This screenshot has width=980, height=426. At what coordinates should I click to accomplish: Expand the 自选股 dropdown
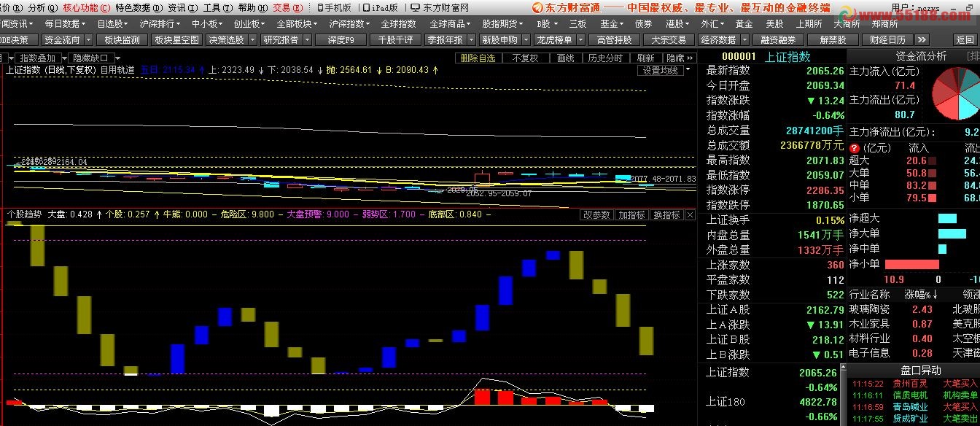point(113,23)
